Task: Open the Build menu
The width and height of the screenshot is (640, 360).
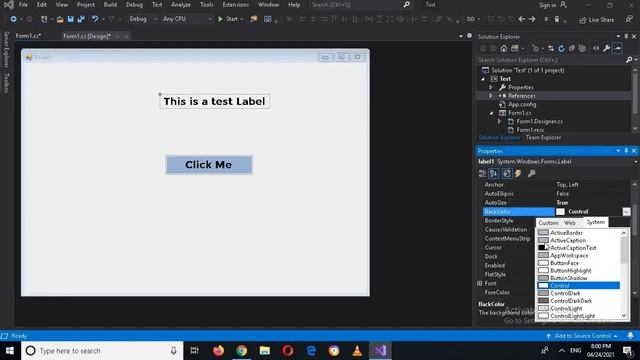Action: (x=110, y=5)
